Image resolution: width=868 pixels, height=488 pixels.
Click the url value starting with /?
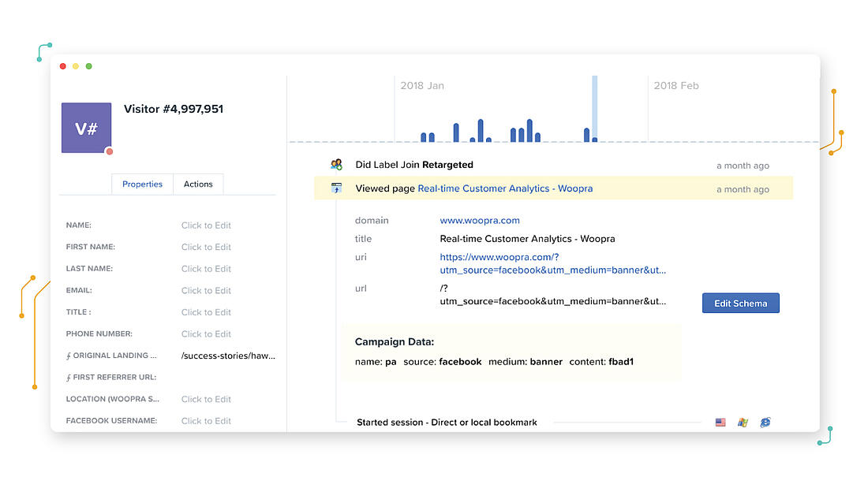(552, 295)
